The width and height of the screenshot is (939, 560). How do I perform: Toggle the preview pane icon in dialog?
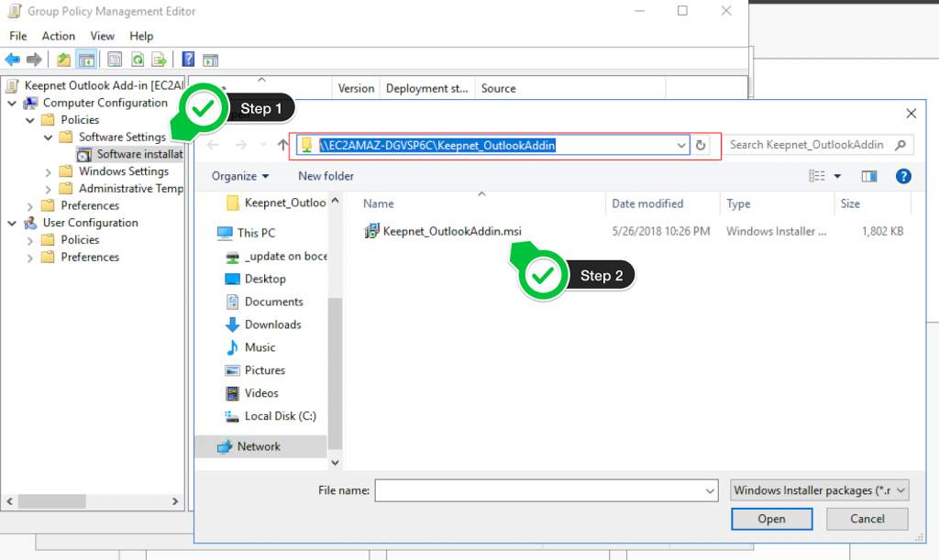(x=869, y=176)
